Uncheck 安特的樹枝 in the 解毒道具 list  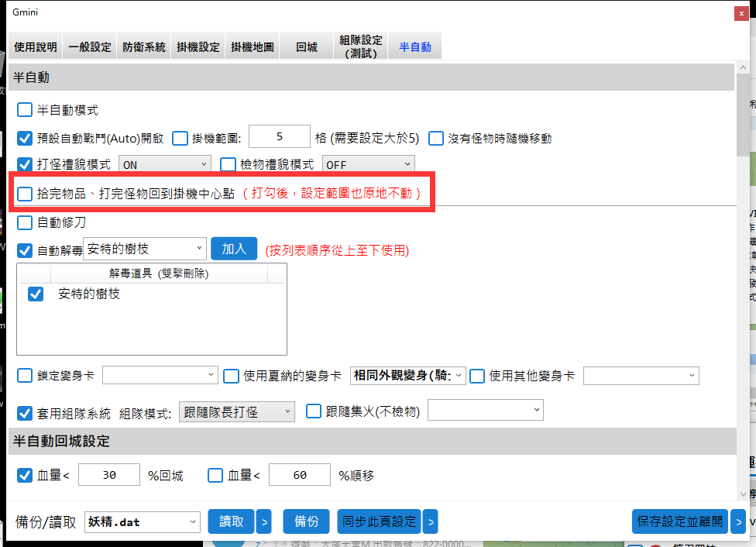(x=36, y=294)
